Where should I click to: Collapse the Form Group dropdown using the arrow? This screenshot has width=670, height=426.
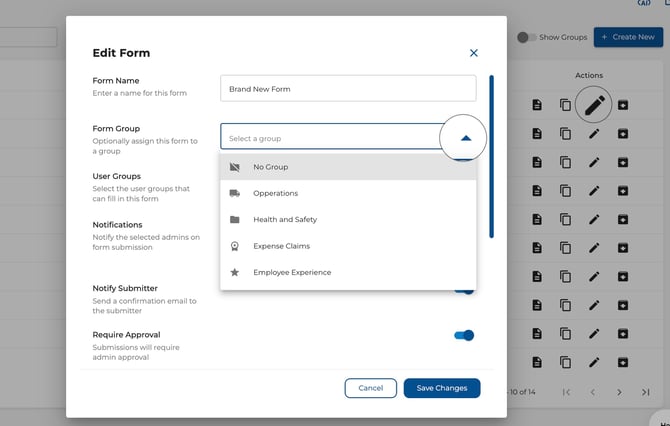pyautogui.click(x=465, y=138)
